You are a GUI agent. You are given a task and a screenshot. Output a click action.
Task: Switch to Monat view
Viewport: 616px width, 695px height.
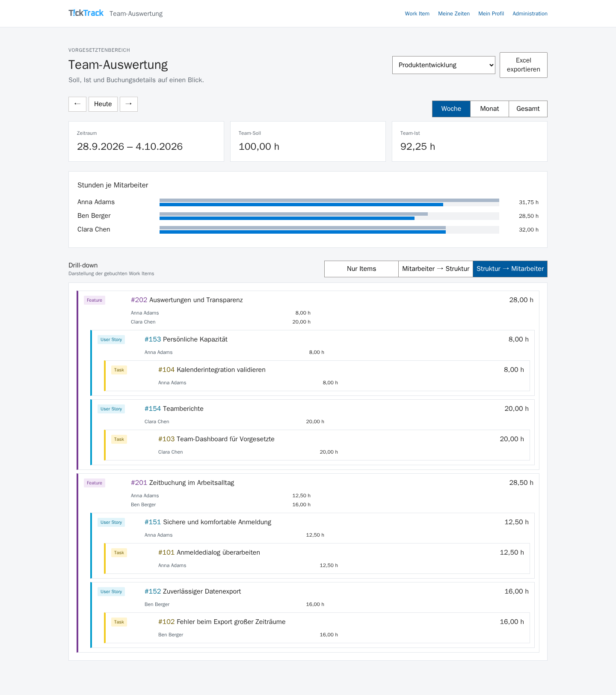click(x=489, y=109)
